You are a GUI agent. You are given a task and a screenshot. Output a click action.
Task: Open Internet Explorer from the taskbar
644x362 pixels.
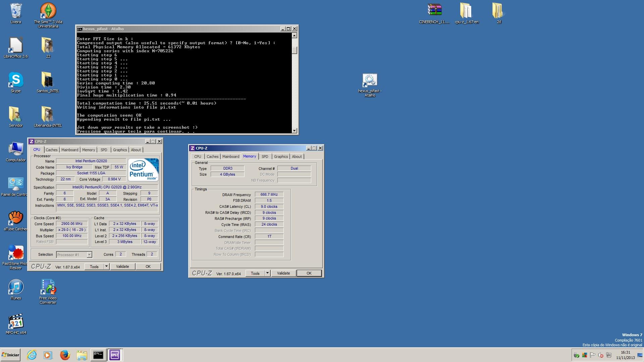[x=32, y=355]
